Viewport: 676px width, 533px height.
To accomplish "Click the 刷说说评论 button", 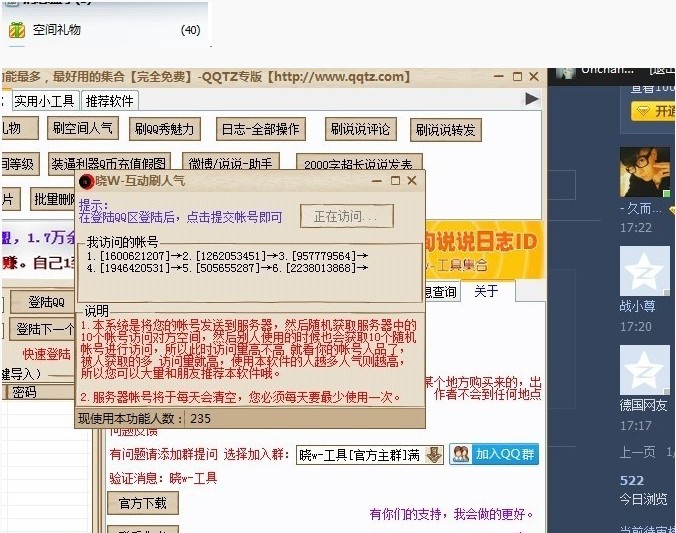I will 361,129.
